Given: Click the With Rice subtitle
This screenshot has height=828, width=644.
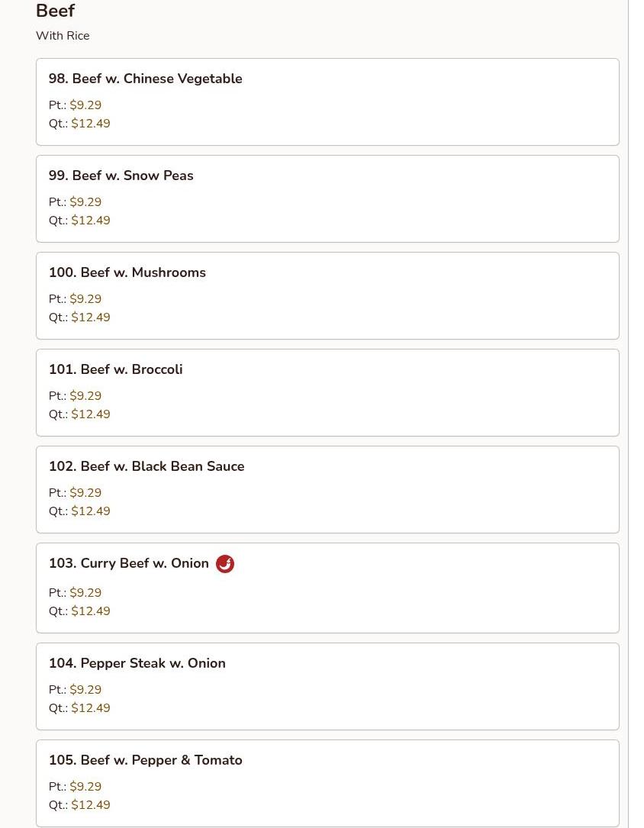Looking at the screenshot, I should [x=63, y=36].
